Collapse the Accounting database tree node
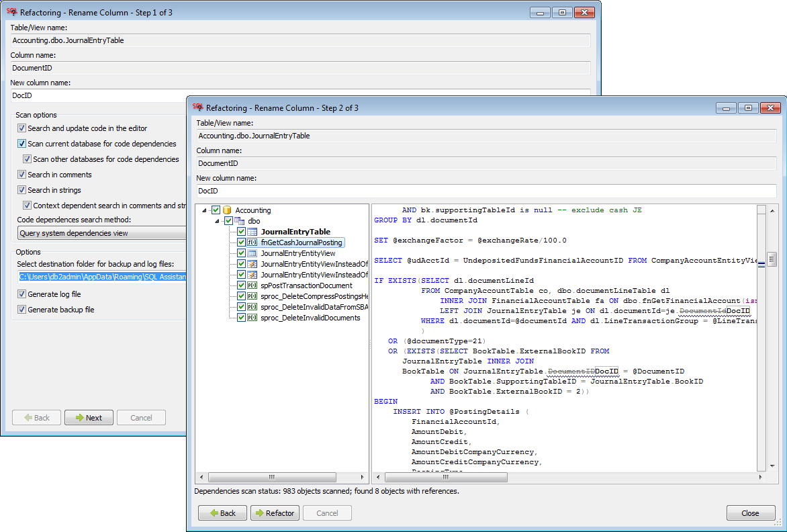The height and width of the screenshot is (532, 787). click(x=205, y=210)
